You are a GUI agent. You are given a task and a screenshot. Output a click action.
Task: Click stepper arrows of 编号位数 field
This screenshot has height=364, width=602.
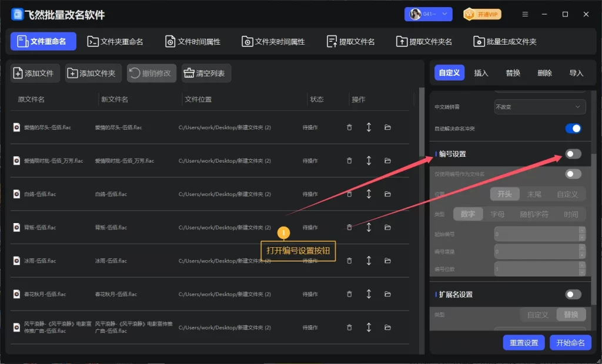pyautogui.click(x=582, y=269)
